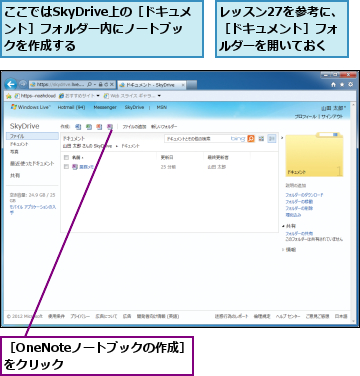Click the orange Bing search button

pos(251,139)
